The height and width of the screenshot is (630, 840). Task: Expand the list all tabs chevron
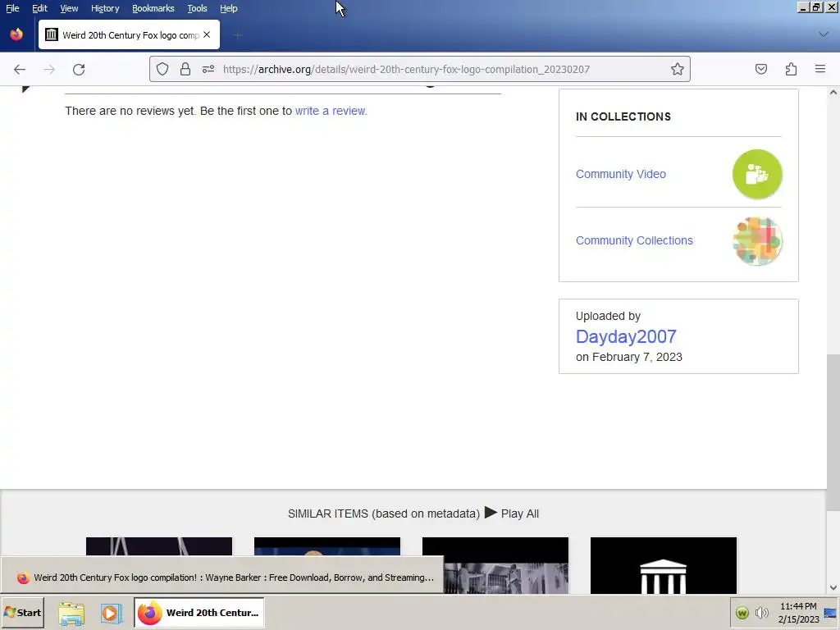pos(824,34)
